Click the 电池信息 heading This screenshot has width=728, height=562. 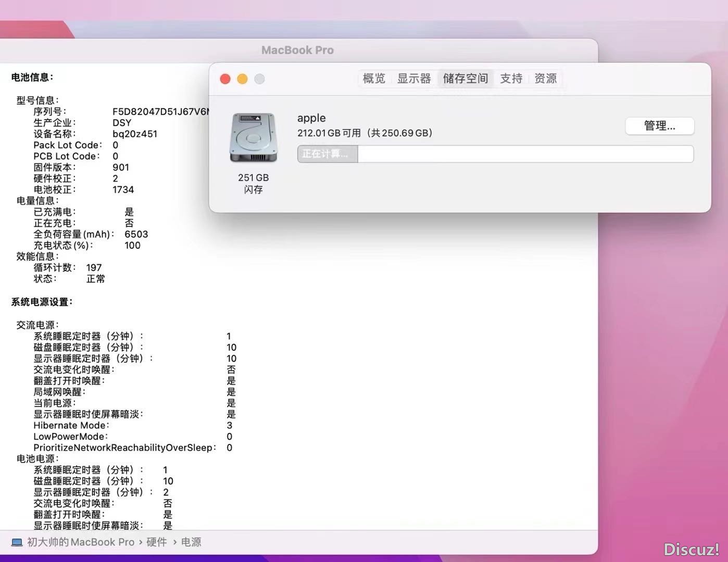tap(32, 77)
